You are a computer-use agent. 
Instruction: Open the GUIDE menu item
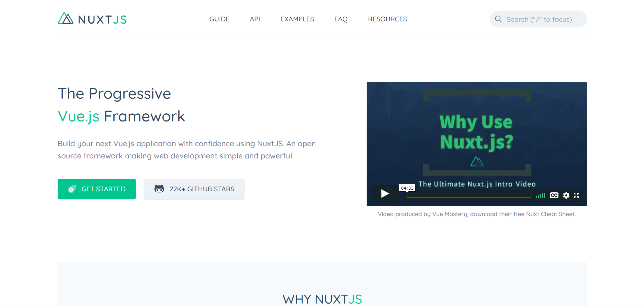point(219,19)
